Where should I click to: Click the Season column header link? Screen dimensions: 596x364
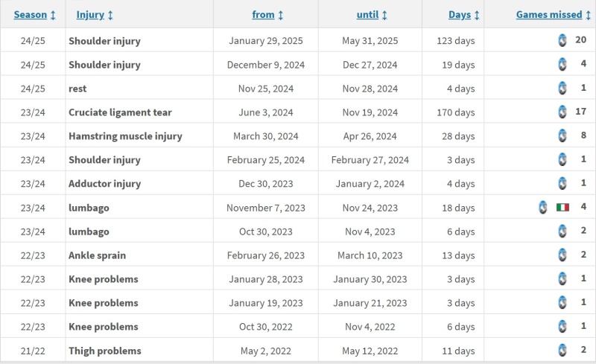[31, 15]
